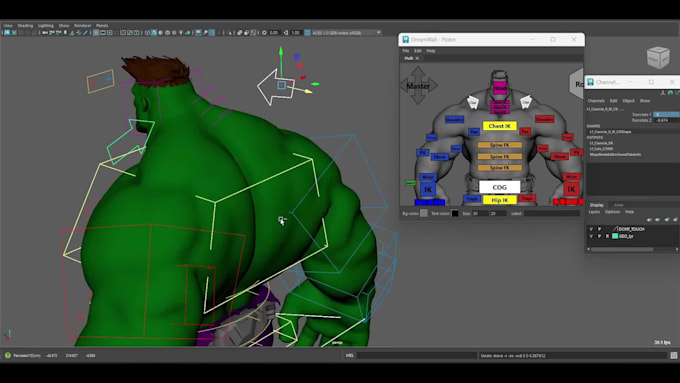
Task: Toggle the view transform icon beside ACES dropdown
Action: click(307, 33)
